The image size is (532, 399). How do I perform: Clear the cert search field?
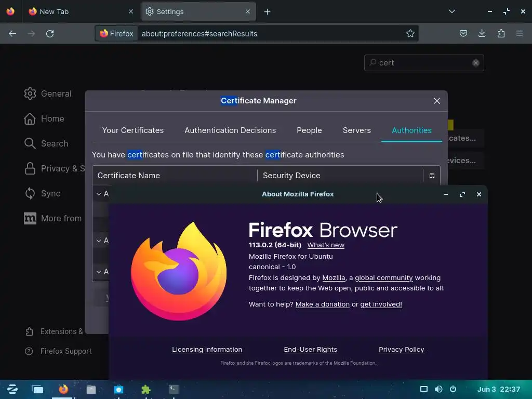pos(476,63)
